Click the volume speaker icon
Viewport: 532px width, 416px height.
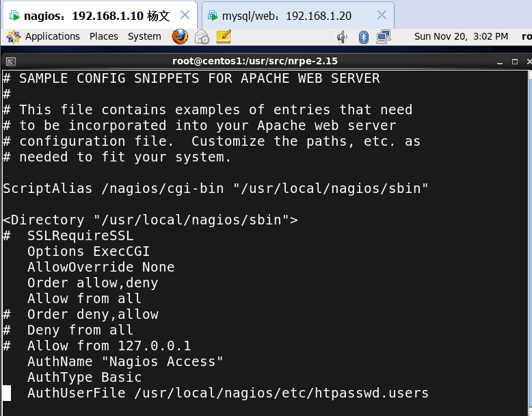pyautogui.click(x=343, y=37)
